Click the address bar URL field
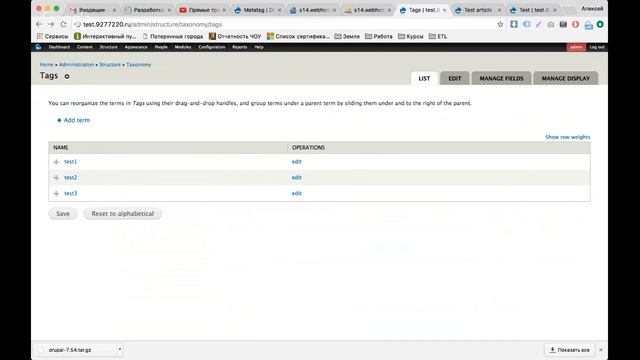The image size is (640, 360). pyautogui.click(x=286, y=24)
